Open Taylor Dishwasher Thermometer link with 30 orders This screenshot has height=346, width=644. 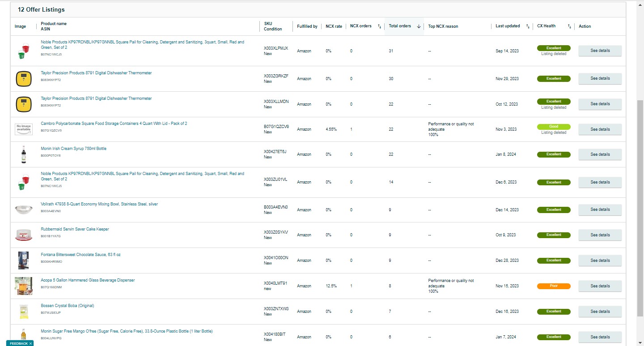point(96,73)
